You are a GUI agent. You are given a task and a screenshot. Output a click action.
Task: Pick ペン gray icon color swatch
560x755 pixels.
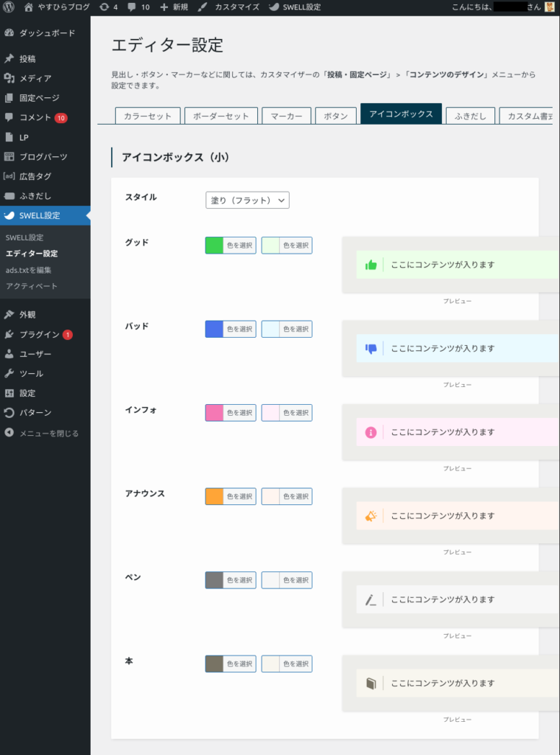214,580
